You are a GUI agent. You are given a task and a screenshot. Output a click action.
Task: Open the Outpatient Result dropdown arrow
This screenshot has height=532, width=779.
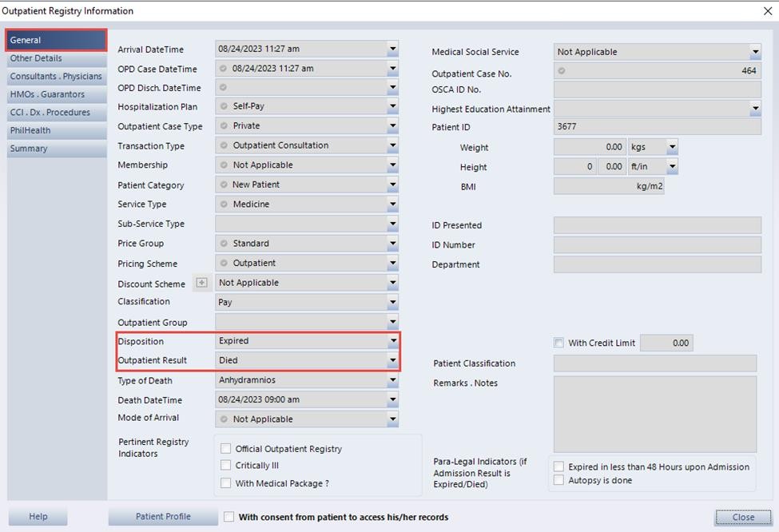pos(392,360)
